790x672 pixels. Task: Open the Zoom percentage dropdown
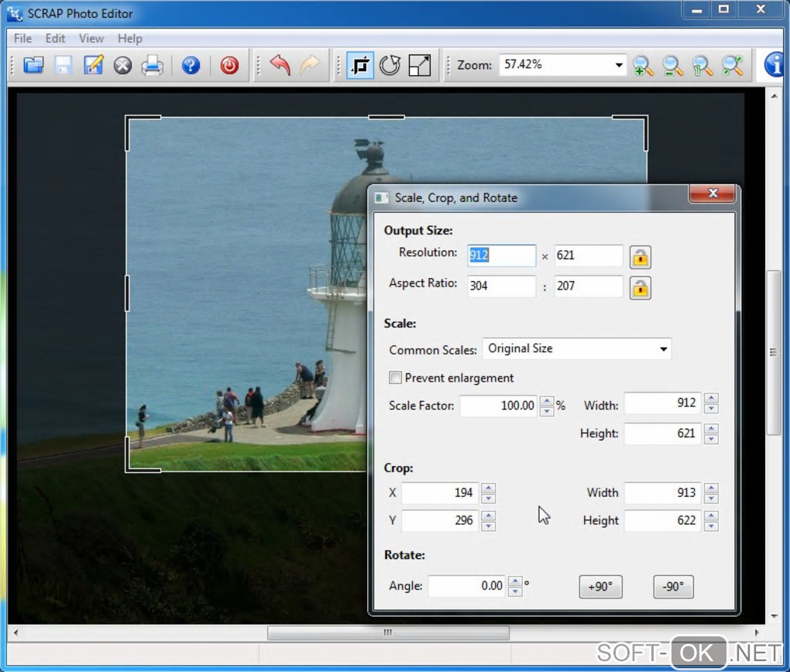tap(619, 65)
